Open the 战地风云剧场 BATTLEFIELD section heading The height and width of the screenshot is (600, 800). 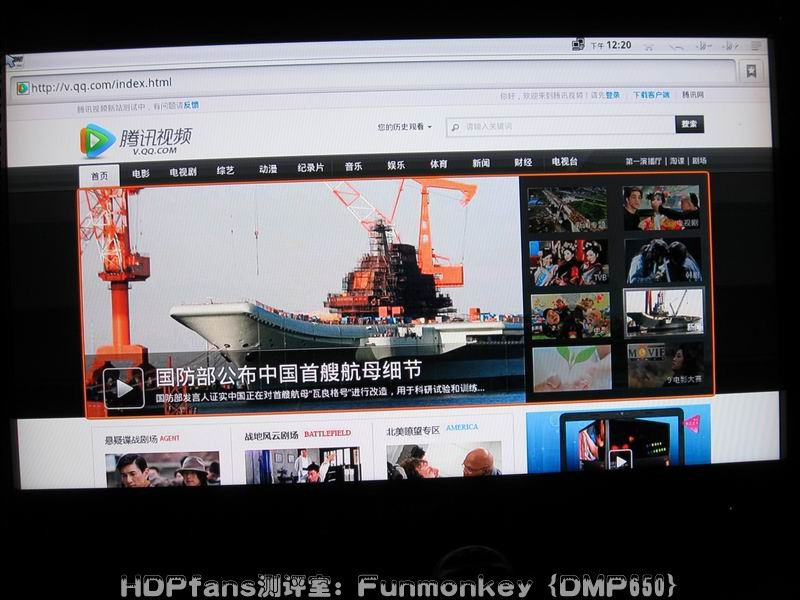click(x=297, y=434)
